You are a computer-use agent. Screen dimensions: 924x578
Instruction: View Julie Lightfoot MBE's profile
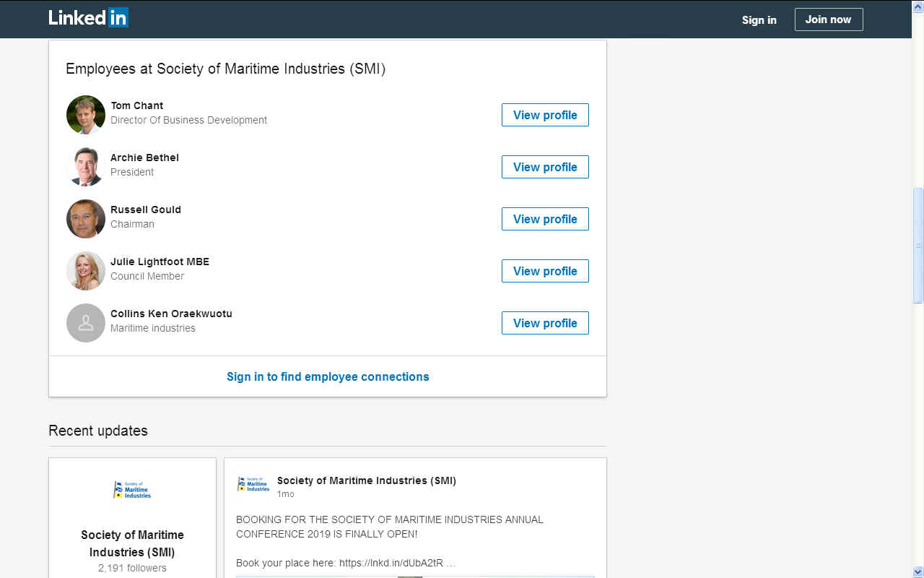[x=545, y=271]
